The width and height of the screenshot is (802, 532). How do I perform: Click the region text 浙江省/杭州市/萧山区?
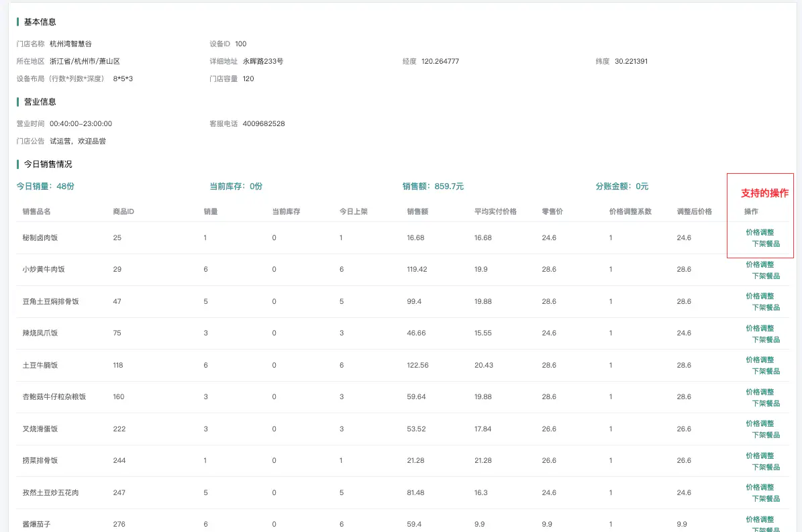tap(85, 61)
